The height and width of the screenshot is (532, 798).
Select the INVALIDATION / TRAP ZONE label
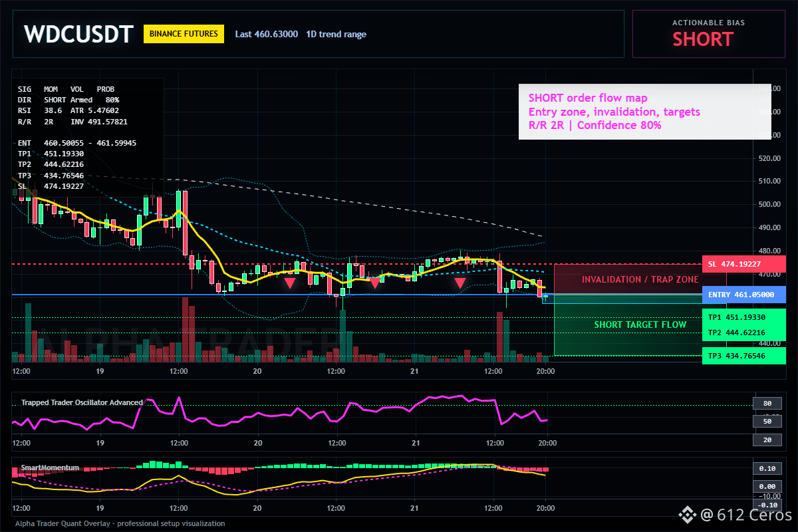(x=640, y=279)
